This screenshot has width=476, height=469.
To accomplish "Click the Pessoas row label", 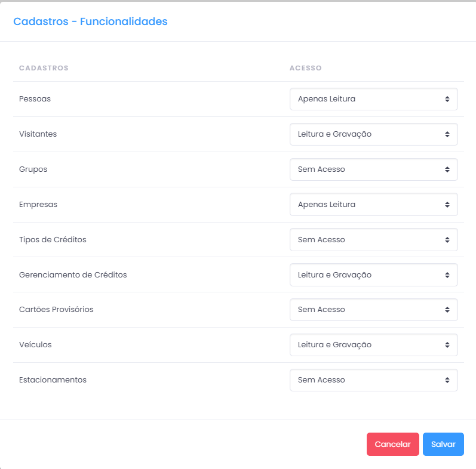I will pos(35,99).
